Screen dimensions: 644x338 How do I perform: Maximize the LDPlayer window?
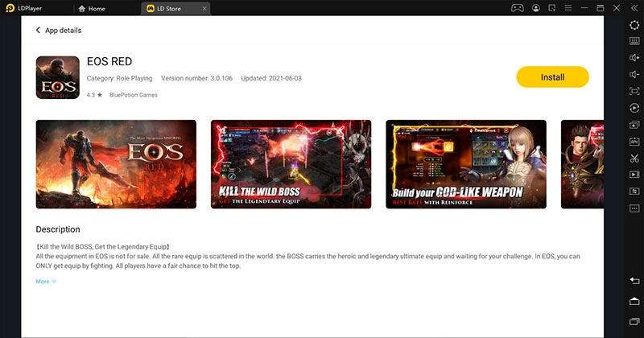[x=600, y=8]
